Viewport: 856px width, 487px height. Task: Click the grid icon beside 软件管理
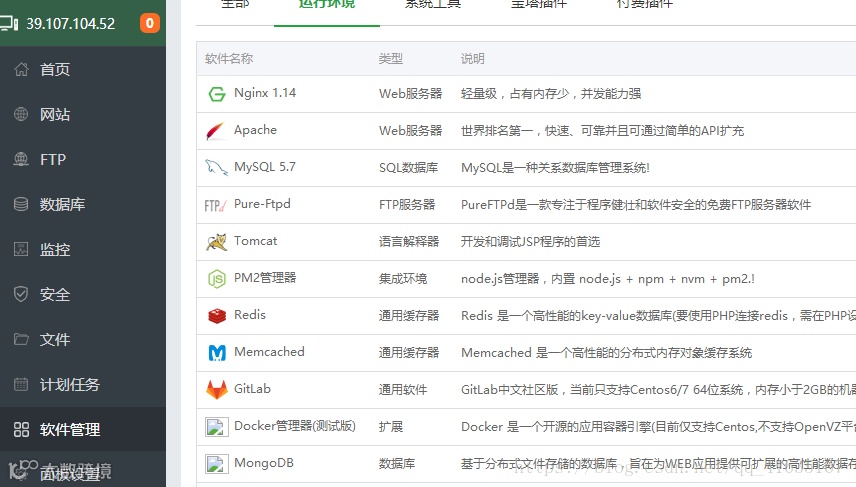tap(21, 430)
